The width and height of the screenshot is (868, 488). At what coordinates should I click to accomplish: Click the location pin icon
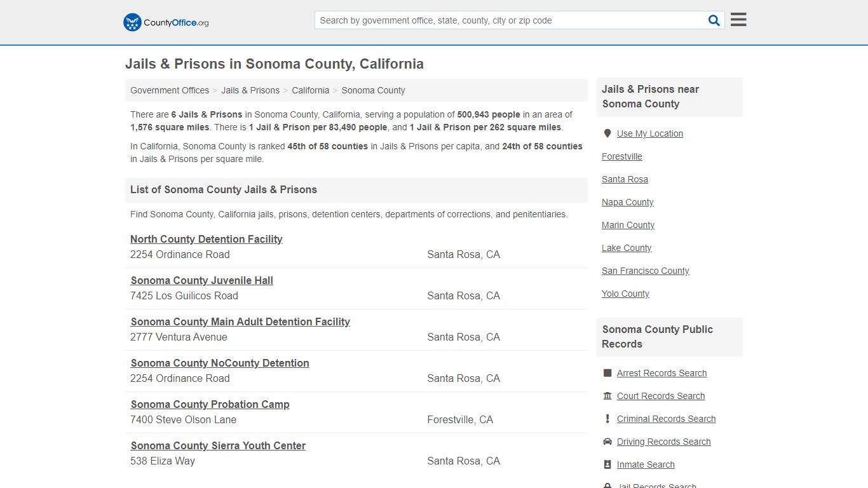[x=607, y=133]
